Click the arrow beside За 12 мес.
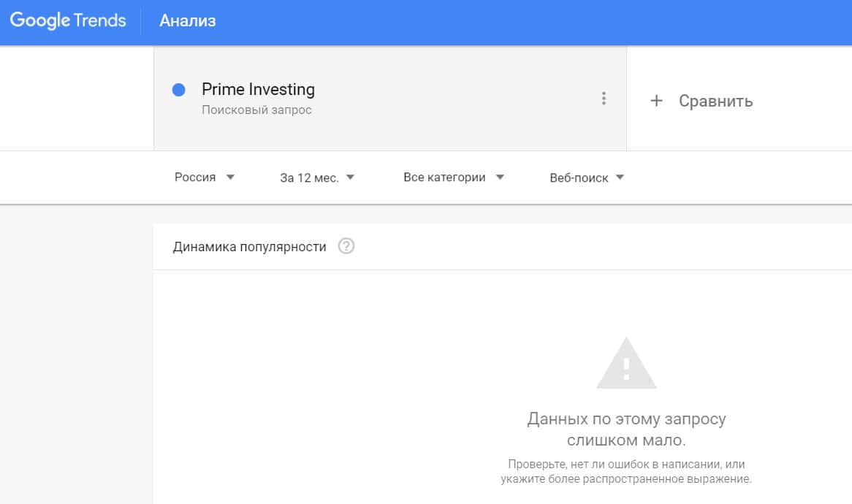This screenshot has height=504, width=852. tap(350, 177)
